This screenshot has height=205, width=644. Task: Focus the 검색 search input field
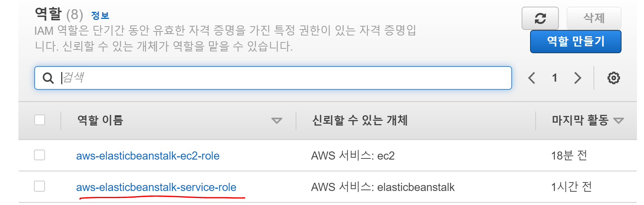273,78
